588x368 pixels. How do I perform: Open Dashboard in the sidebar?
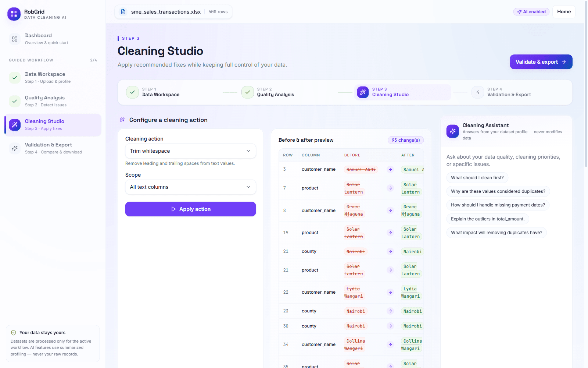click(53, 39)
